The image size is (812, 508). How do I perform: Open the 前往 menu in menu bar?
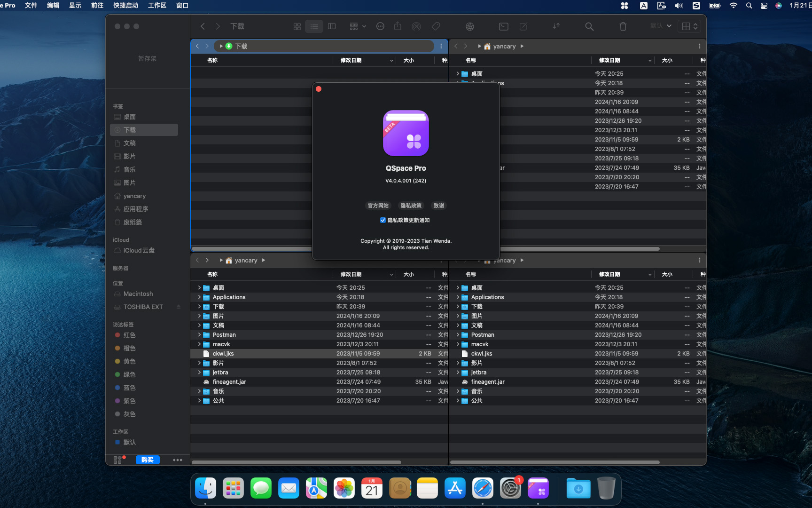click(x=97, y=5)
